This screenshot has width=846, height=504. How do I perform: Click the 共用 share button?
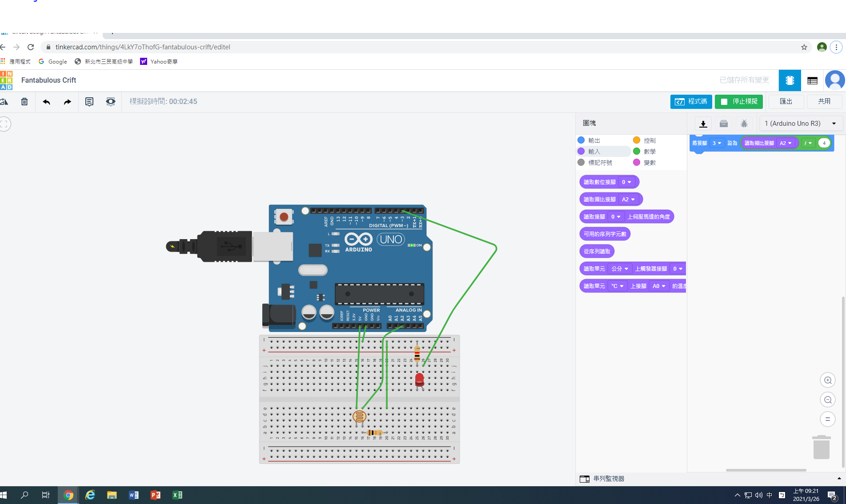[x=824, y=102]
